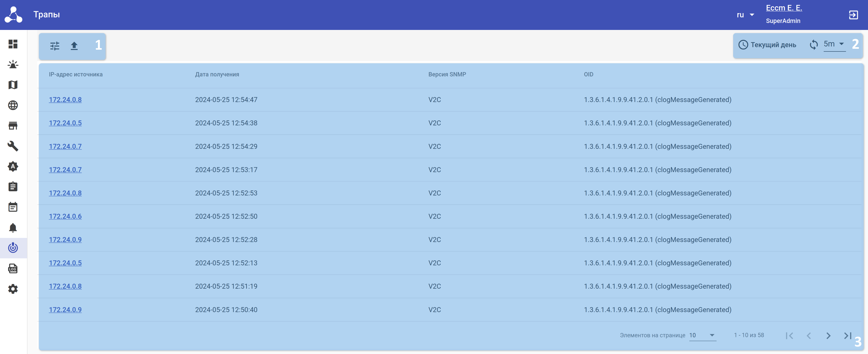The width and height of the screenshot is (868, 354).
Task: Jump to last page of traps
Action: (x=847, y=335)
